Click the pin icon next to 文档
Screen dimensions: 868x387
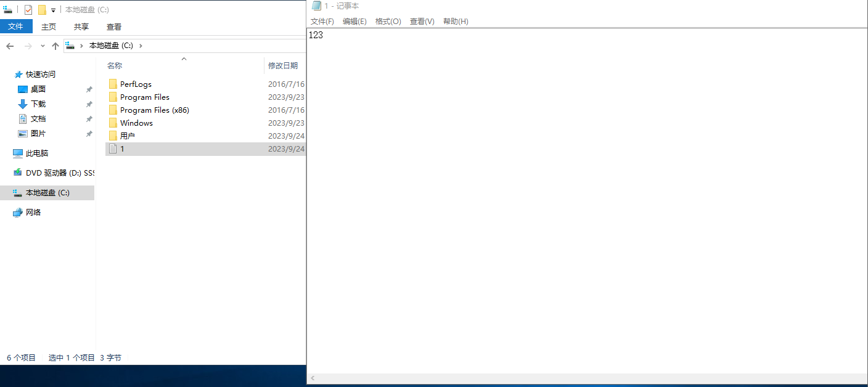coord(89,119)
